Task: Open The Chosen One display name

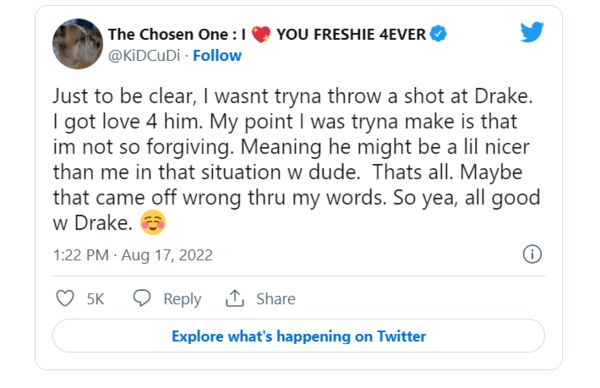Action: [x=177, y=34]
